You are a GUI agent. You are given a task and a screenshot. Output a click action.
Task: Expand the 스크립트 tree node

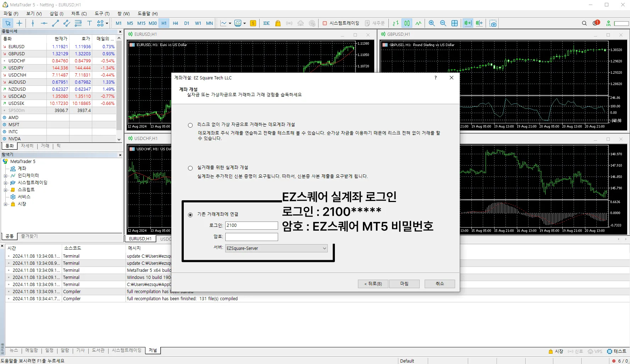(x=6, y=190)
